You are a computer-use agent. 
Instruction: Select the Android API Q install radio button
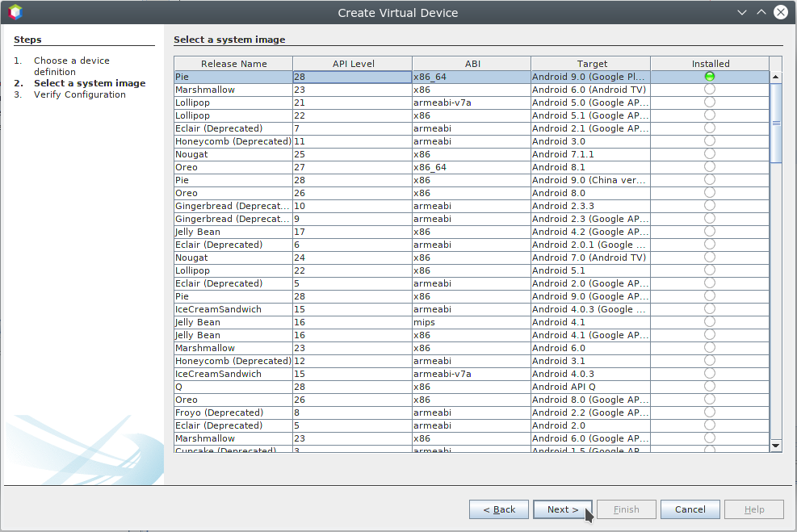(x=709, y=387)
